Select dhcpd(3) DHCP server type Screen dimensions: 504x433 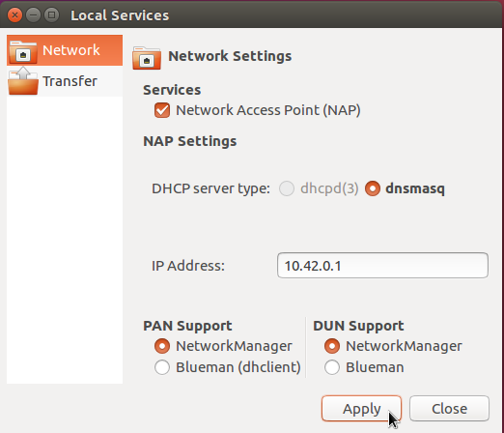click(287, 188)
